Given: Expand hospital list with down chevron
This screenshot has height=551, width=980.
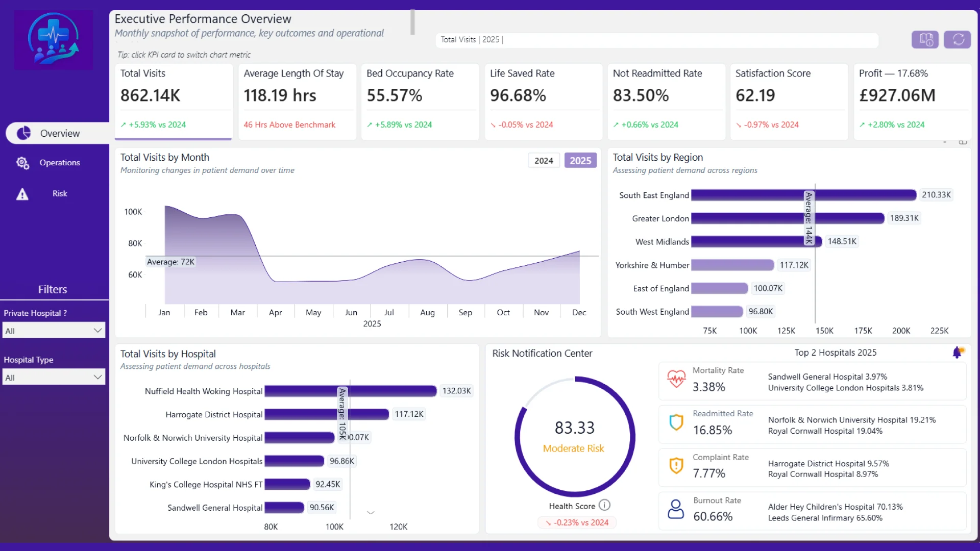Looking at the screenshot, I should tap(371, 513).
